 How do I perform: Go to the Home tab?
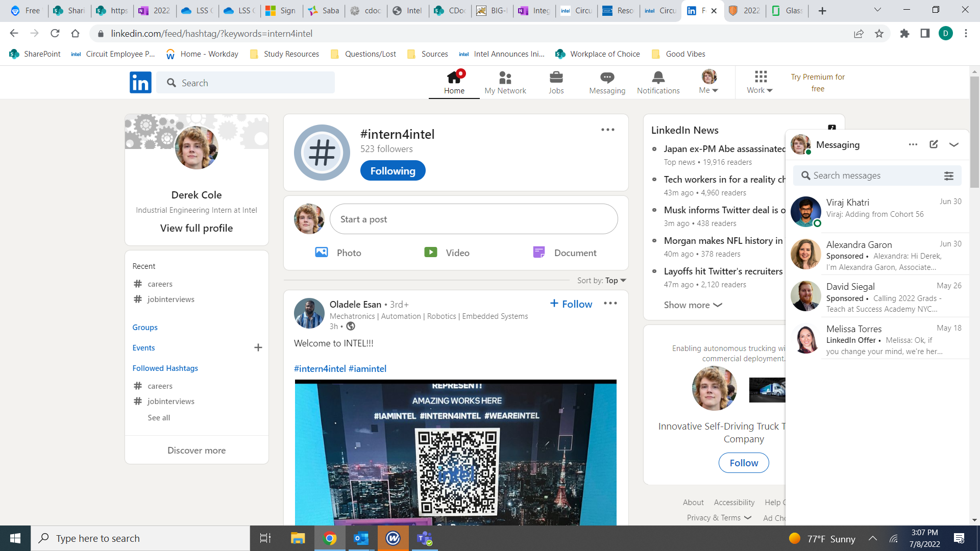click(x=454, y=82)
